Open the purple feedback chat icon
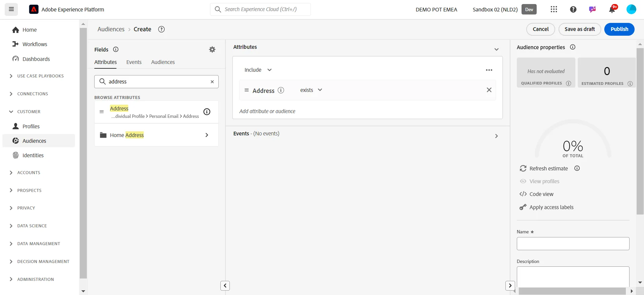The height and width of the screenshot is (295, 644). (x=592, y=9)
